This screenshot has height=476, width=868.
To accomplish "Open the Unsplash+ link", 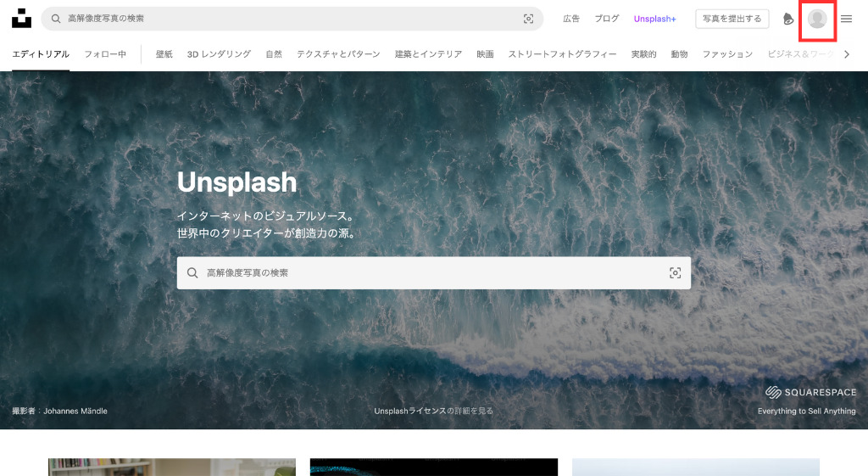I will coord(655,19).
